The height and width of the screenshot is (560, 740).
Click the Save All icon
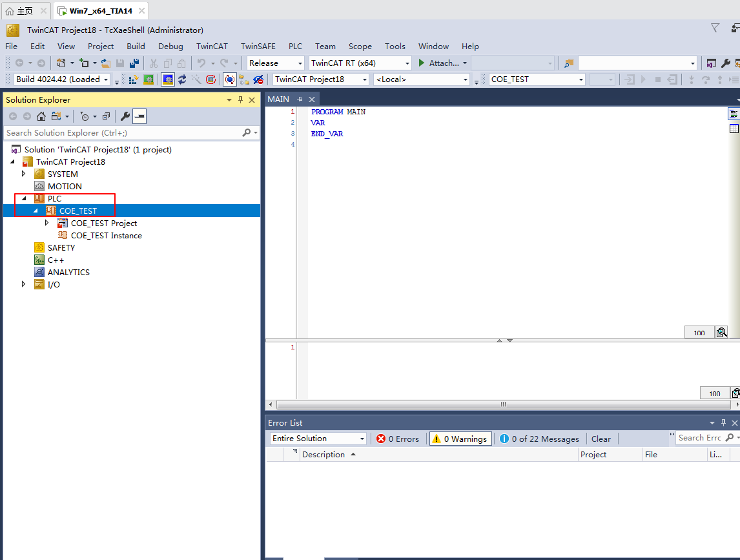(x=134, y=63)
